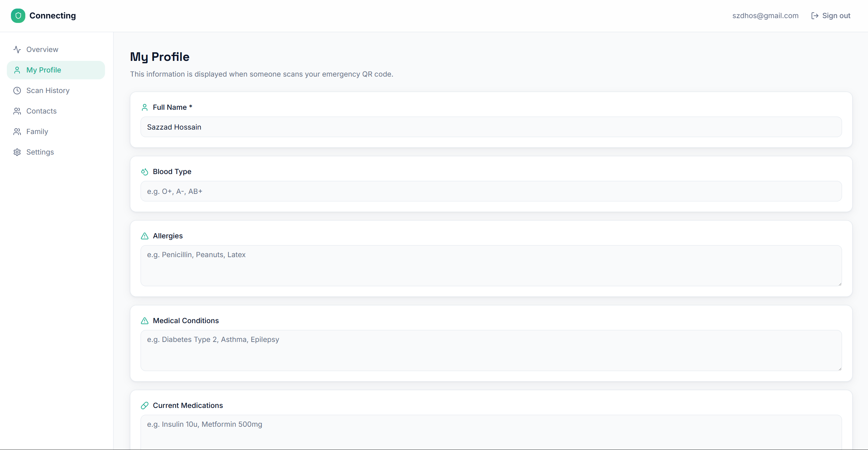Click the Medical Conditions text area
The image size is (868, 450).
(x=491, y=350)
